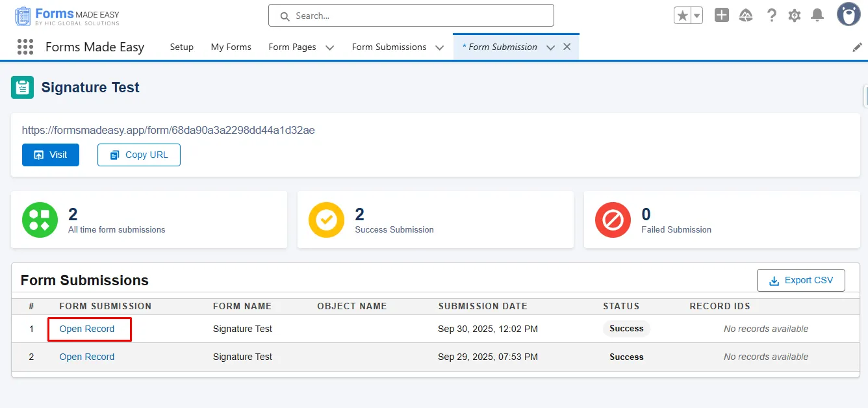Screen dimensions: 868x408
Task: Click the Help question mark icon
Action: pos(771,16)
